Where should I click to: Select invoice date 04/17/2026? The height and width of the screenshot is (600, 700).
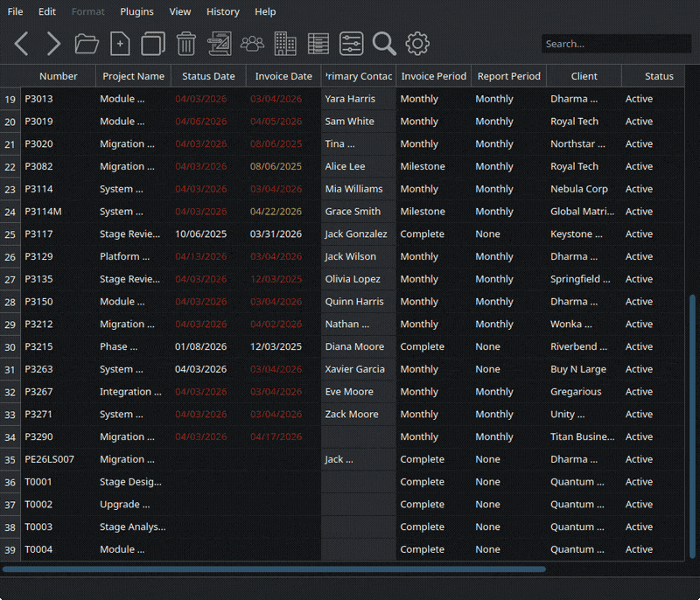point(283,436)
